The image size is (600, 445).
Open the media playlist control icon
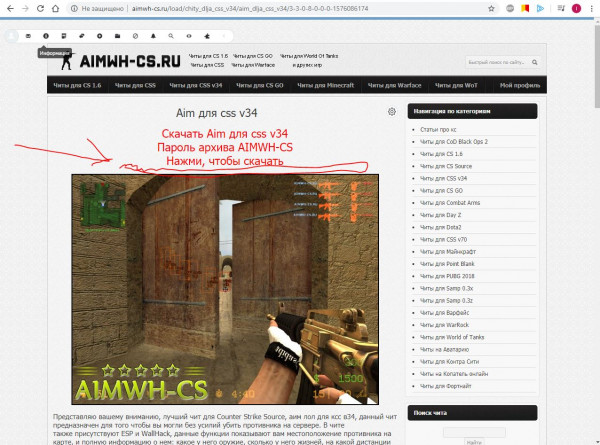point(561,8)
